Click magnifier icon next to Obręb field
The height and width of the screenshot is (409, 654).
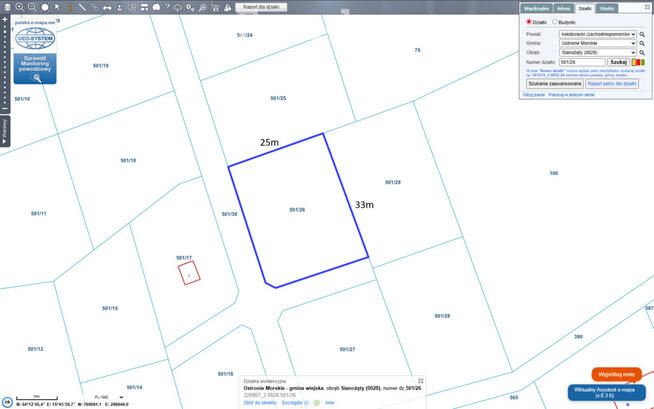point(643,53)
